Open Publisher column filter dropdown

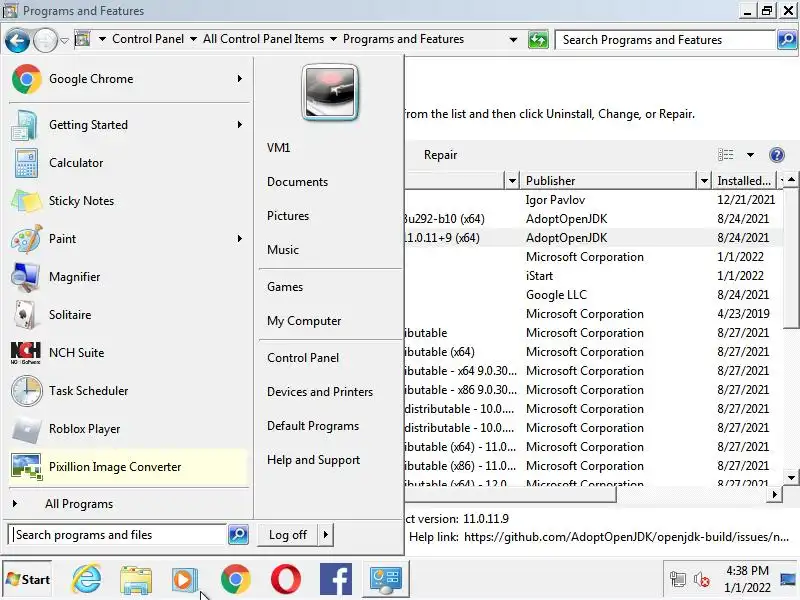704,181
